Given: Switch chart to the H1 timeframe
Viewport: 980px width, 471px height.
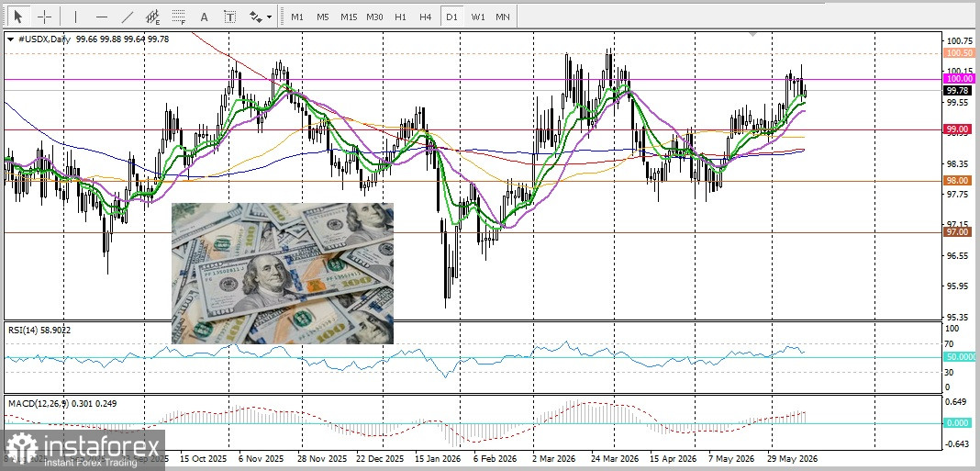Looking at the screenshot, I should pyautogui.click(x=401, y=17).
